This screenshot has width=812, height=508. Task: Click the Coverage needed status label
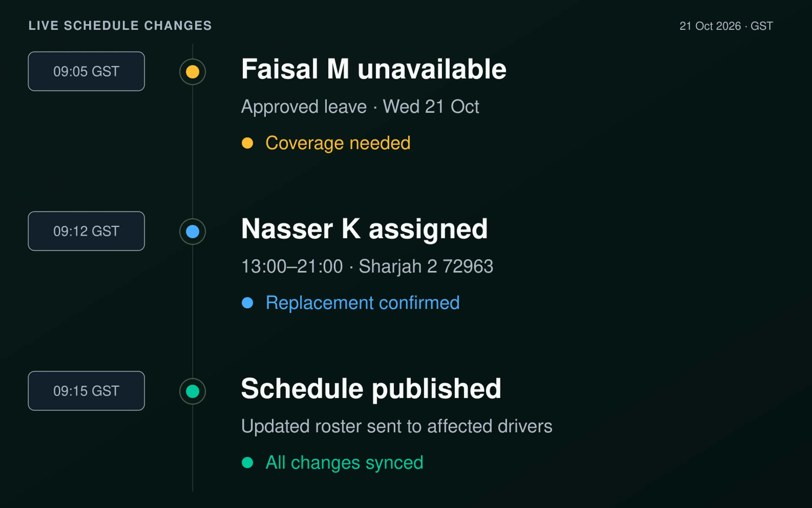pyautogui.click(x=338, y=143)
